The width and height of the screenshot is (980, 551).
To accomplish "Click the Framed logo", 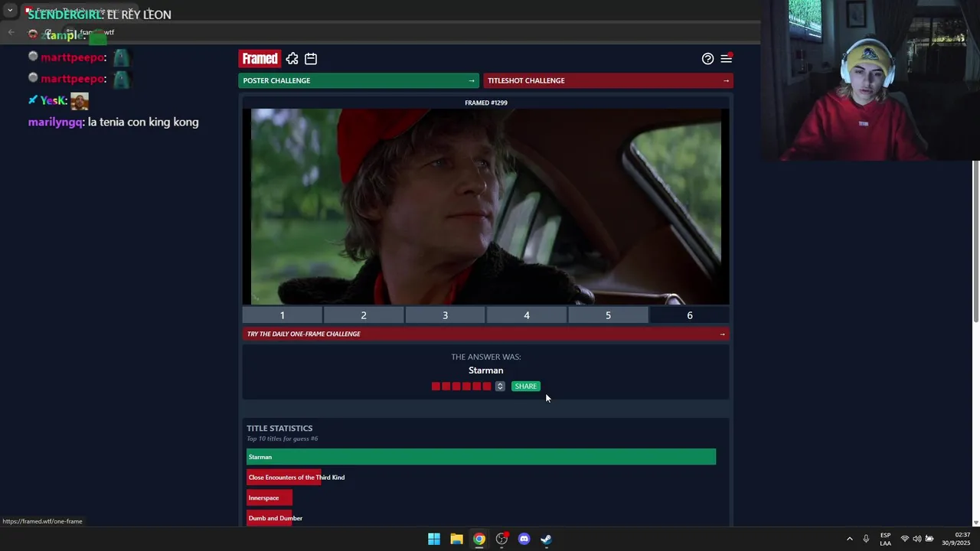I will (260, 59).
